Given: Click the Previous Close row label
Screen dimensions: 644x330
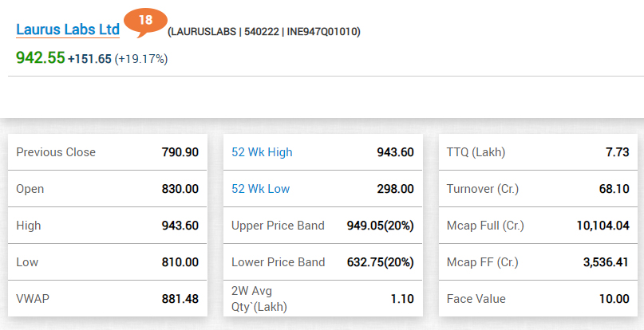Looking at the screenshot, I should tap(56, 152).
